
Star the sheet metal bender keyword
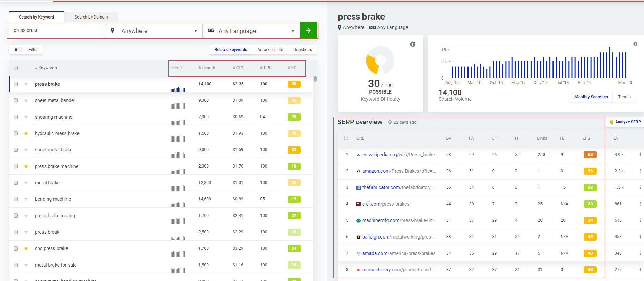tap(26, 100)
